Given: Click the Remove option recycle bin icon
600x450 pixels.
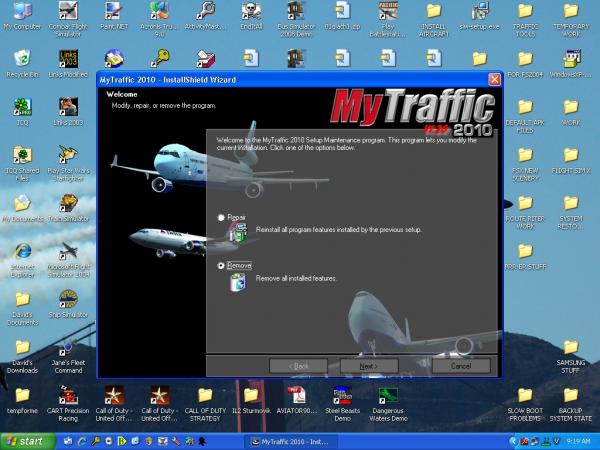Looking at the screenshot, I should [x=238, y=282].
